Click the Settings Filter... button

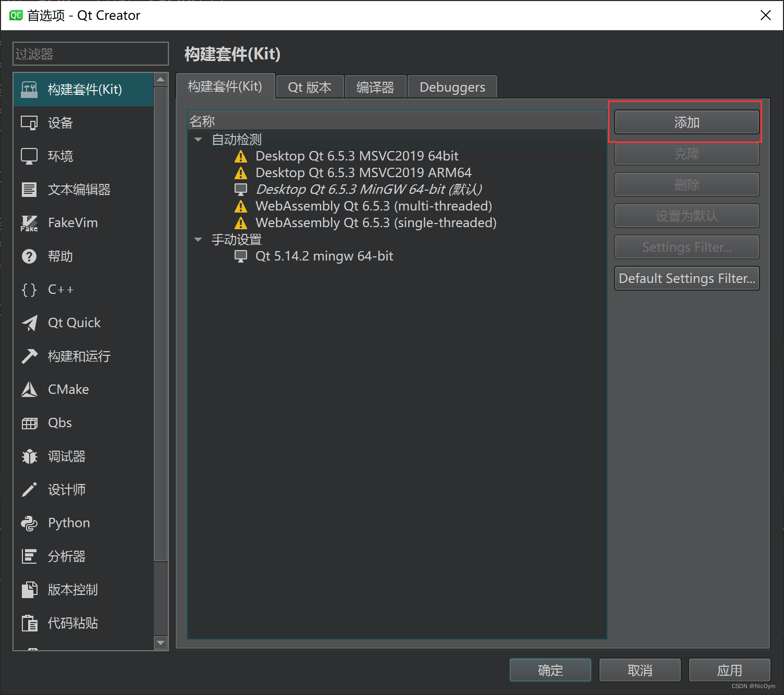click(687, 247)
